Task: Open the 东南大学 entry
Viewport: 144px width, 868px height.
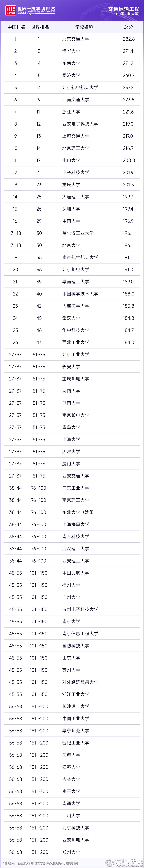Action: point(71,63)
